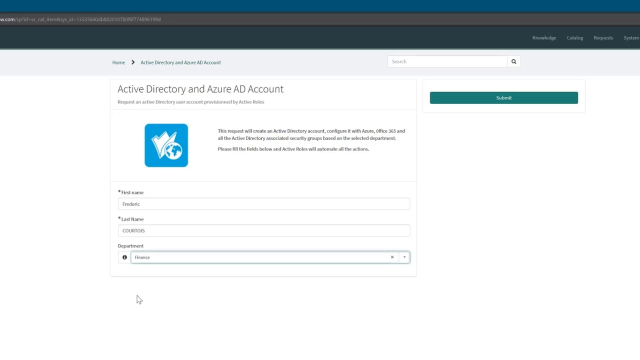Viewport: 640px width, 360px height.
Task: Click the Department field label
Action: 131,246
